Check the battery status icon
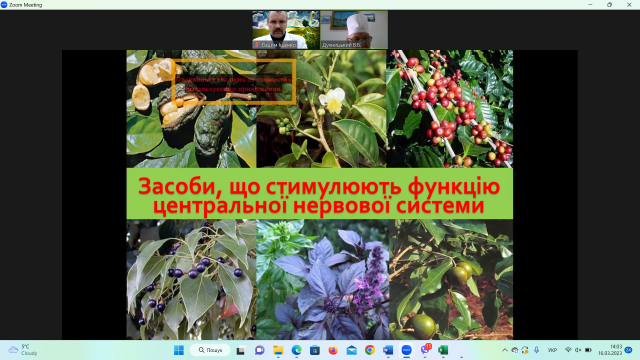The height and width of the screenshot is (360, 640). [588, 350]
